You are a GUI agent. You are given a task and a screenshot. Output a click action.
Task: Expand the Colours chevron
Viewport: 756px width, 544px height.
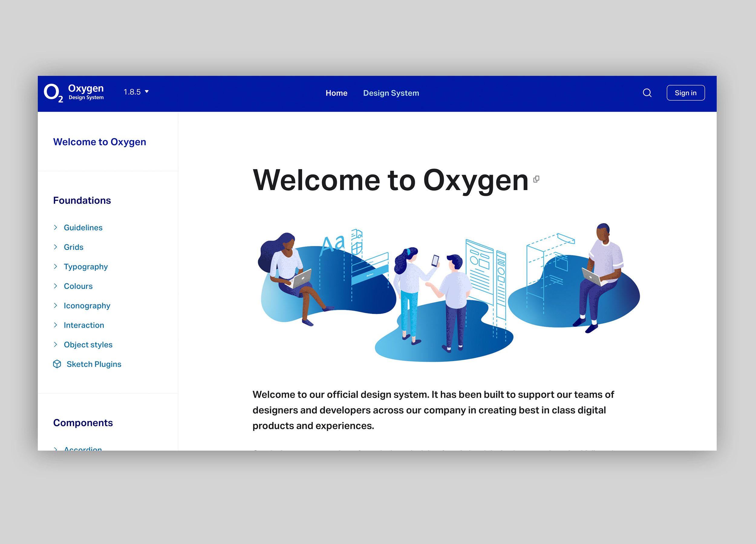click(56, 286)
